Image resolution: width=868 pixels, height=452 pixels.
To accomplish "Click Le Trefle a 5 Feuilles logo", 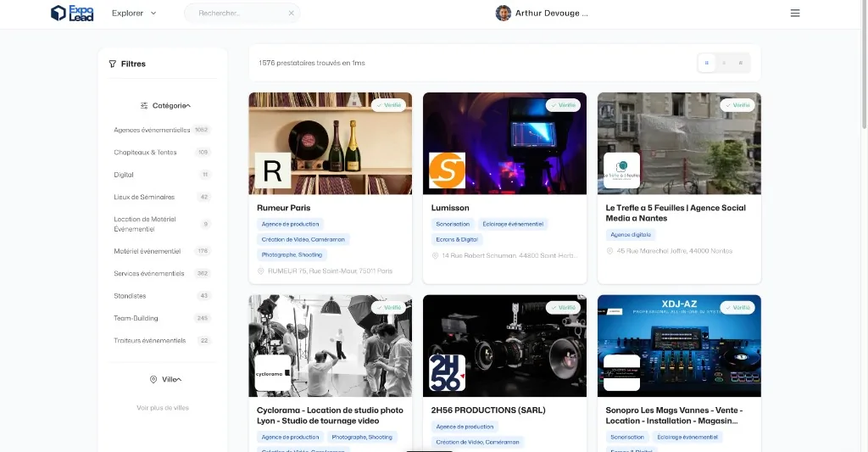I will [x=621, y=170].
